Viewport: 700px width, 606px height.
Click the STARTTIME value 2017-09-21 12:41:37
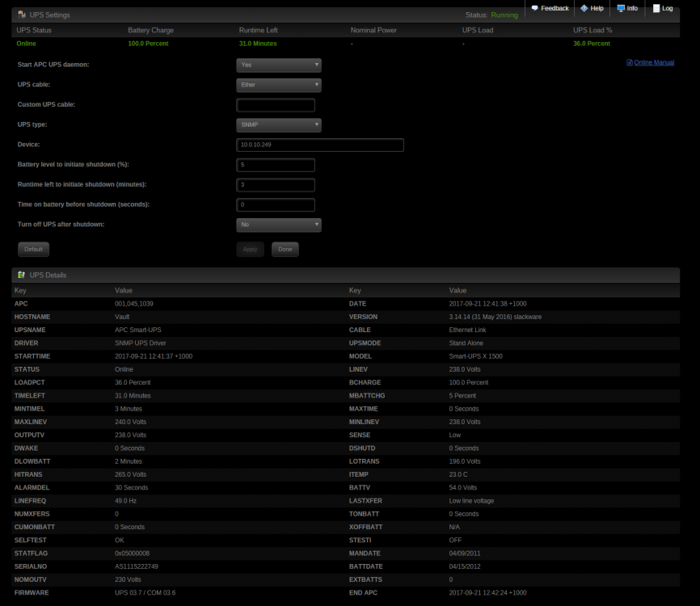click(x=154, y=356)
